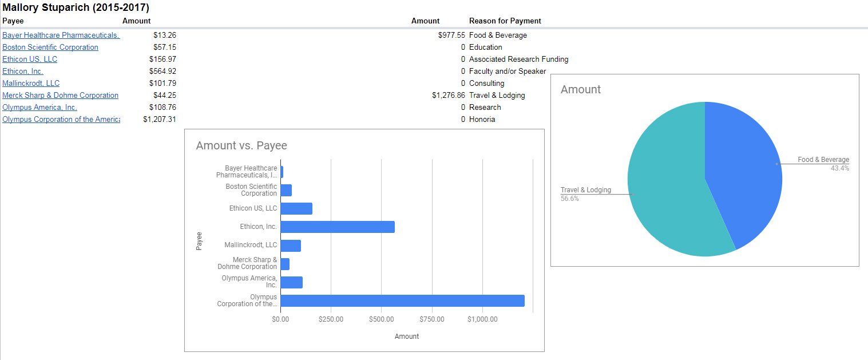Click the Mallory Stuparich (2015-2017) heading
The image size is (868, 360).
pyautogui.click(x=76, y=8)
